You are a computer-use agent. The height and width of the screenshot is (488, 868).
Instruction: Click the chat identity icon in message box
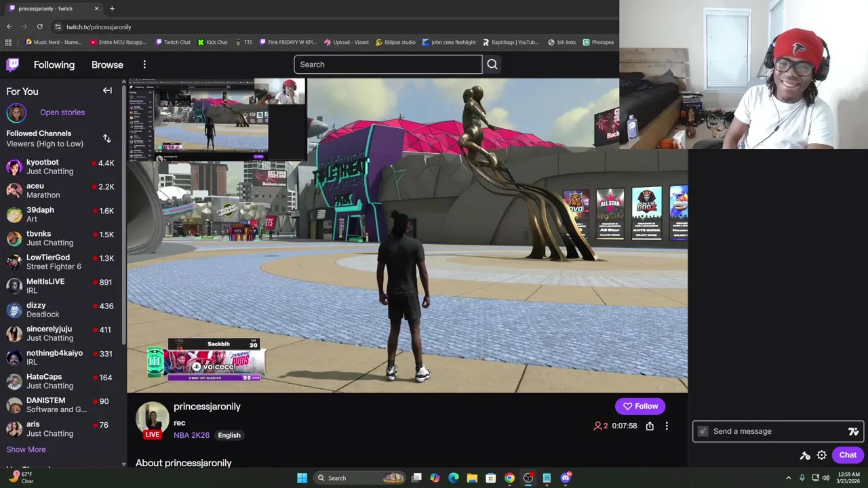point(703,431)
